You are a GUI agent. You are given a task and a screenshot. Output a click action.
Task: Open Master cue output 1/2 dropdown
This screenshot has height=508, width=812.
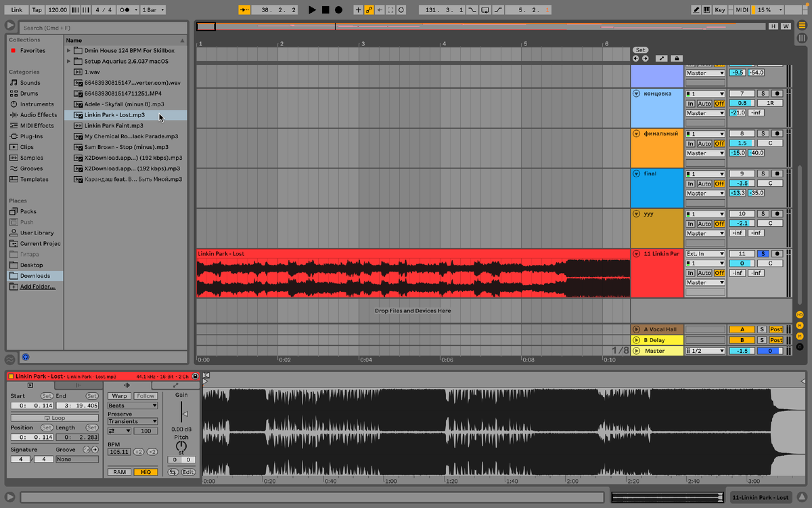click(x=705, y=351)
